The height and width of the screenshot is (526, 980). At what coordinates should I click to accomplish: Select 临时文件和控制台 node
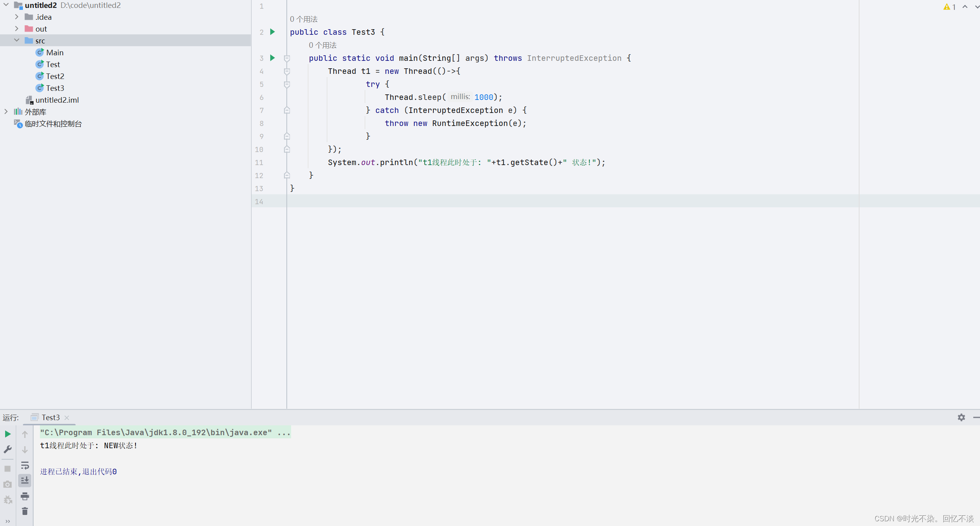point(53,124)
